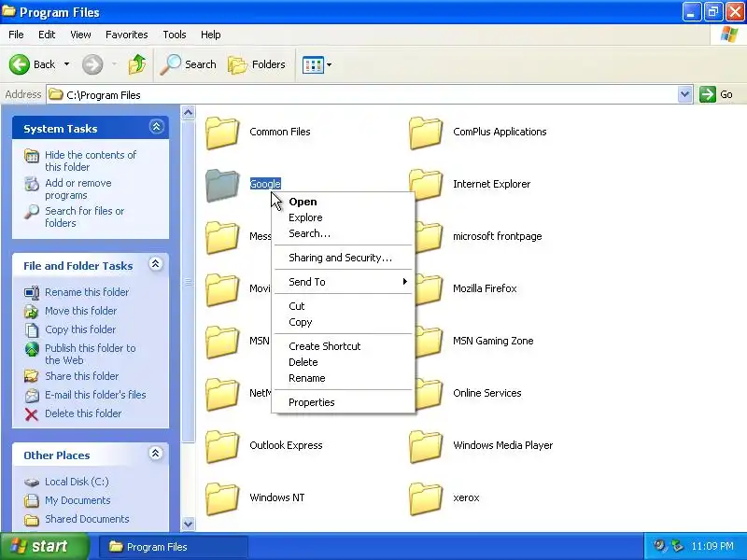747x560 pixels.
Task: Click Share this folder link
Action: pyautogui.click(x=81, y=376)
